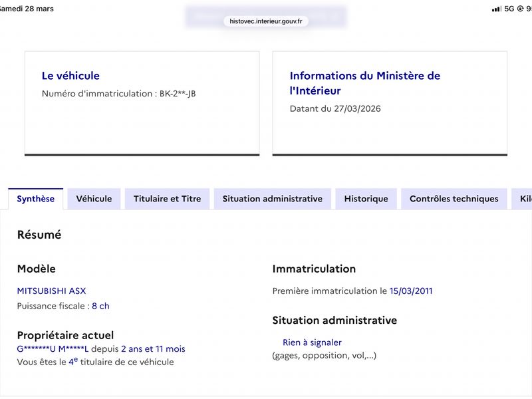Click the 'MITSUBISHI ASX' model name
Image resolution: width=532 pixels, height=399 pixels.
pos(52,291)
